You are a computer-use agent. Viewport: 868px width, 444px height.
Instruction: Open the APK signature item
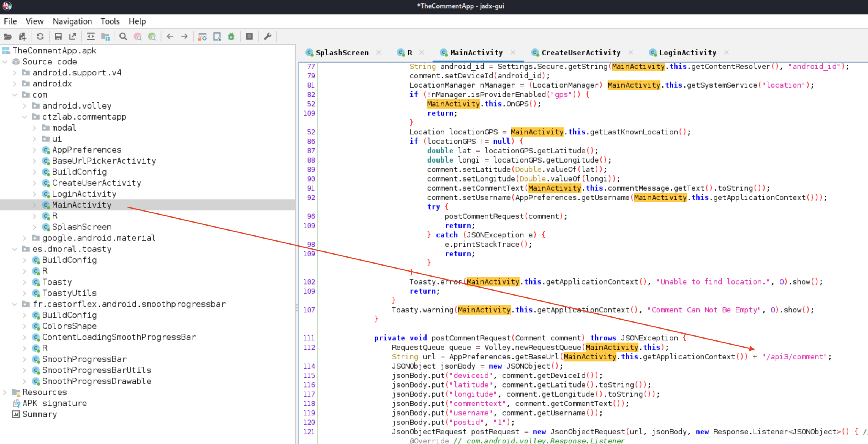pos(54,404)
